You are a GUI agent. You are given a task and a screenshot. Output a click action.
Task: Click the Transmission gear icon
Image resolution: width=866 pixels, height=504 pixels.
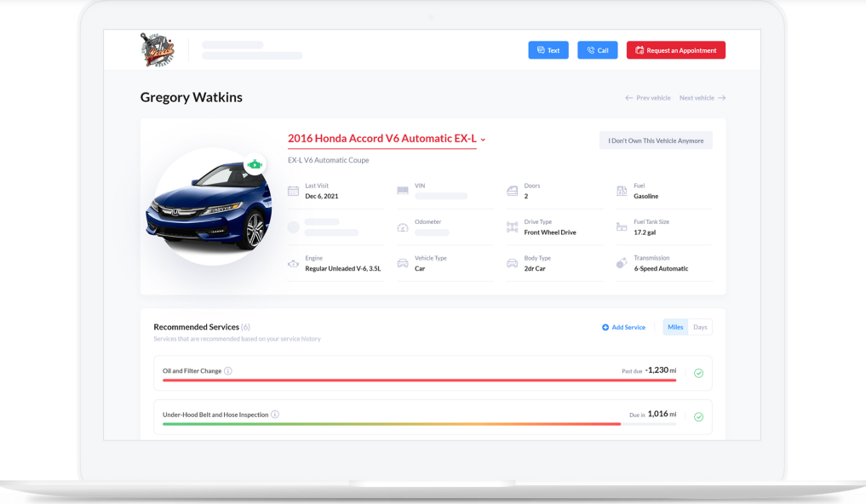622,264
